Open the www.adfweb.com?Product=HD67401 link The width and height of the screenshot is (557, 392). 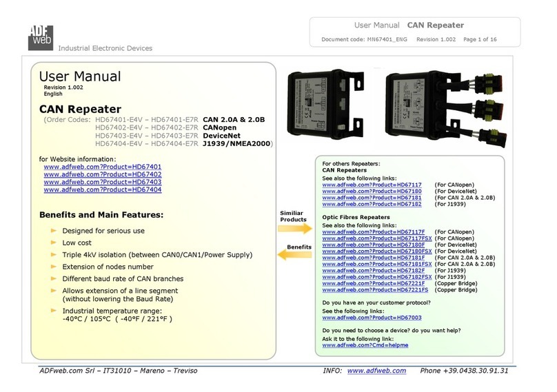coord(103,167)
